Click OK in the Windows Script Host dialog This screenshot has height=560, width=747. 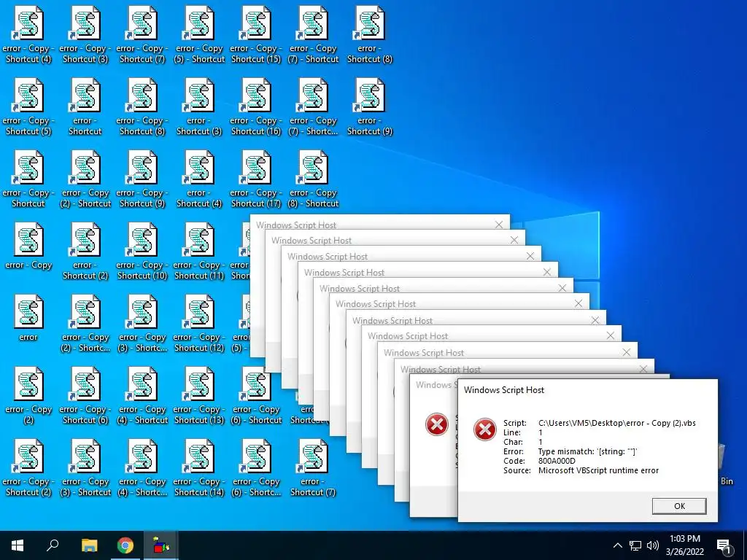coord(679,506)
